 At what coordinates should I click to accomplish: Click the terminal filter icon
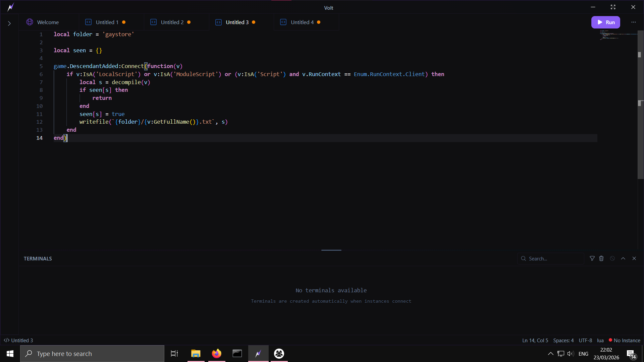click(x=592, y=258)
